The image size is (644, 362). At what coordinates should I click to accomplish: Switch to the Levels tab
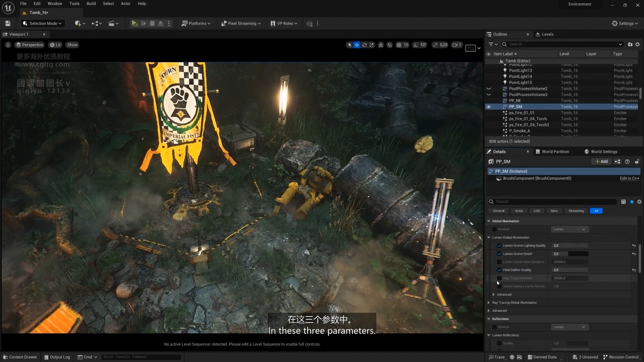pos(545,35)
